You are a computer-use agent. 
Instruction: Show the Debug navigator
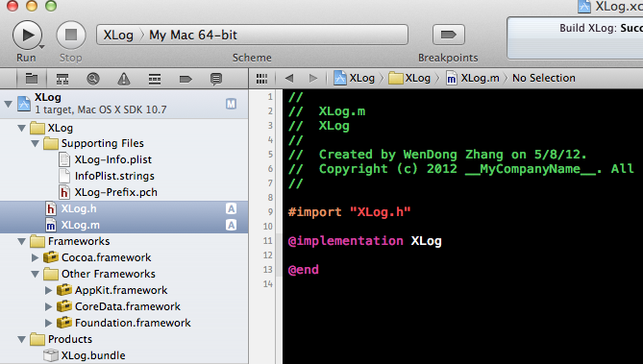click(x=155, y=79)
